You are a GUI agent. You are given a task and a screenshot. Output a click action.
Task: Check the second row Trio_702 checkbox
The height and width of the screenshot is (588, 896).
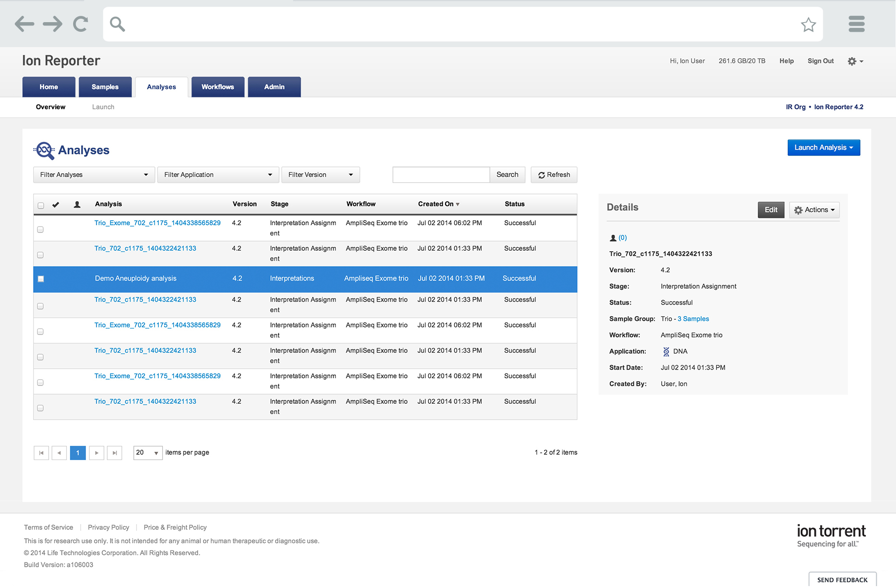[40, 255]
